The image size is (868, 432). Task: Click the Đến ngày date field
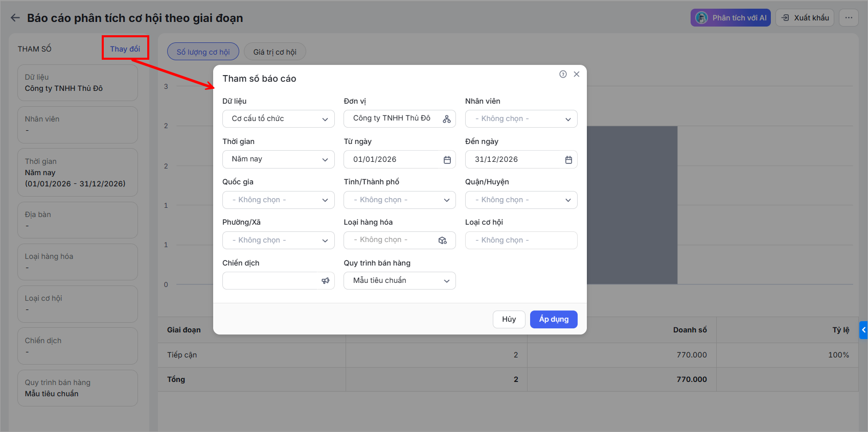point(521,159)
